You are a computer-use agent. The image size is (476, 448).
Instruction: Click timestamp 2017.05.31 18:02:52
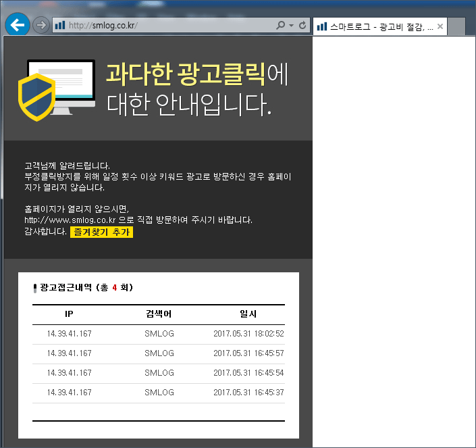click(248, 334)
